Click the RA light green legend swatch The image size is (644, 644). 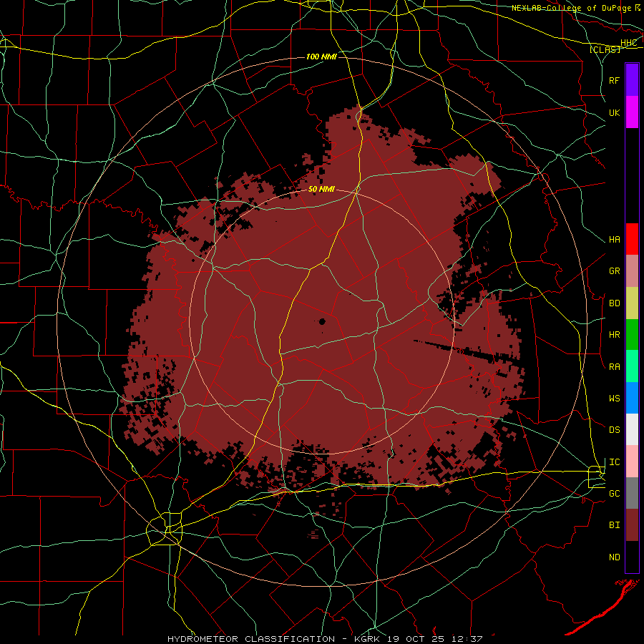(632, 366)
